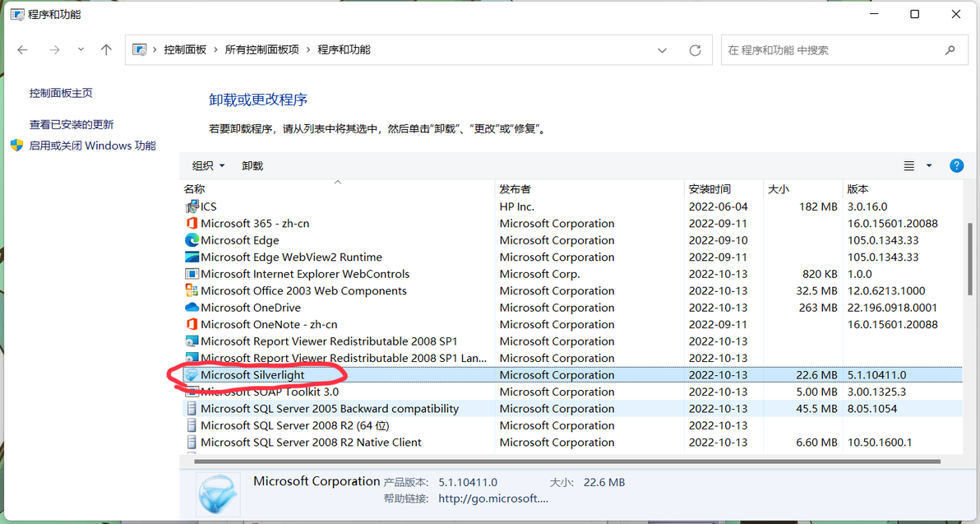Click the Office 2003 Web Components icon
Image resolution: width=980 pixels, height=524 pixels.
(192, 290)
